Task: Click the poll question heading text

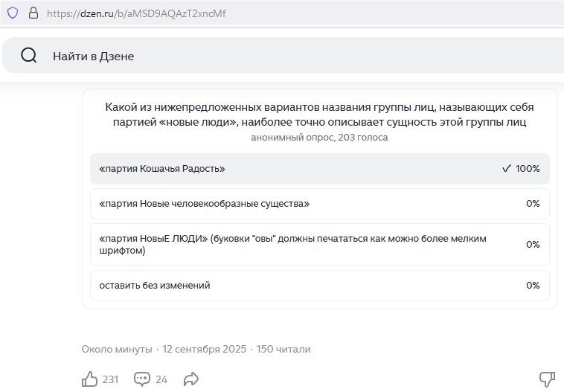Action: pos(319,115)
